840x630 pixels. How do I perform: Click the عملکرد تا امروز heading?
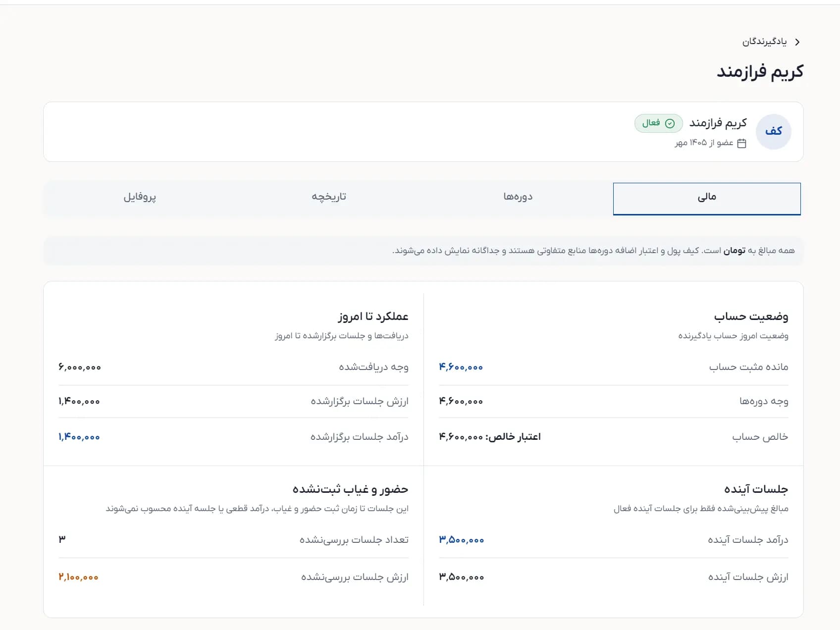(x=373, y=316)
